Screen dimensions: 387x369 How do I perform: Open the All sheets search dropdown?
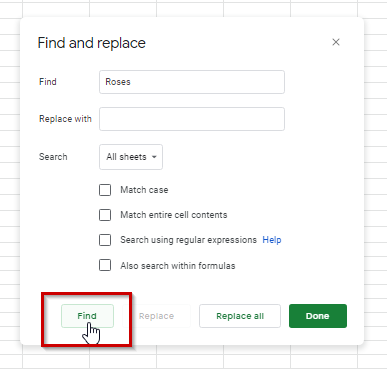[131, 157]
